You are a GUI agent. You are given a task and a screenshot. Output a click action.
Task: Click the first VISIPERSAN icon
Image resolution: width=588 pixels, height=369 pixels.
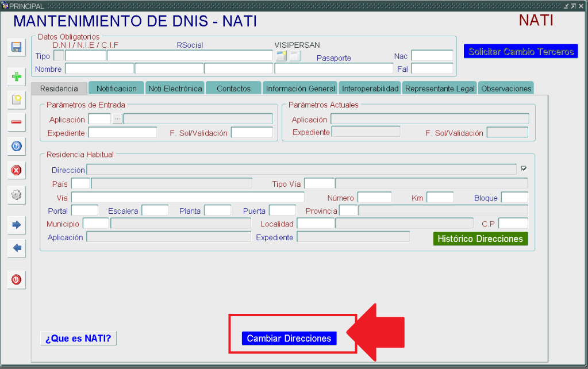click(281, 56)
